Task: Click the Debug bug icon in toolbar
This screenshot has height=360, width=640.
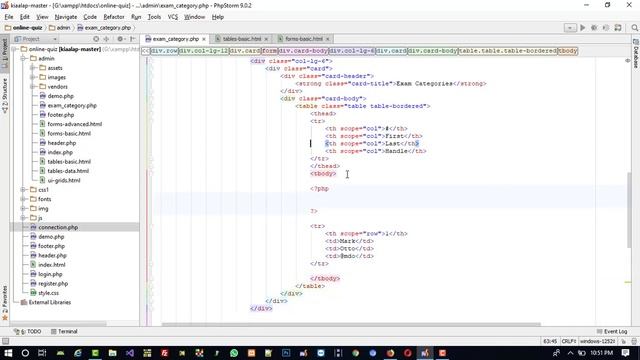Action: coord(594,28)
